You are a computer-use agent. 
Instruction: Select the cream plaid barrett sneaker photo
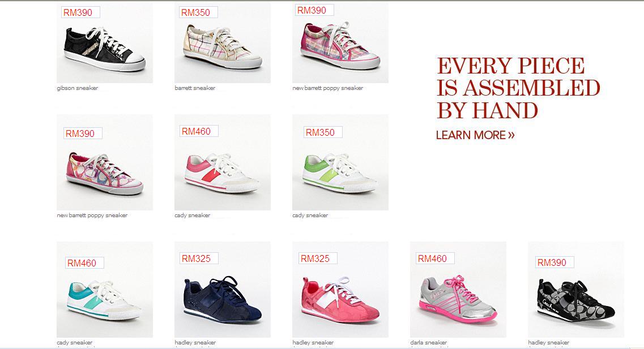[x=222, y=42]
